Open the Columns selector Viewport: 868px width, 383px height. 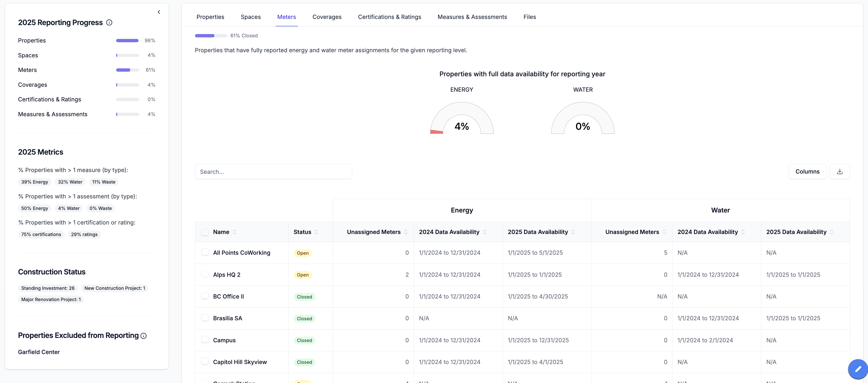[807, 172]
